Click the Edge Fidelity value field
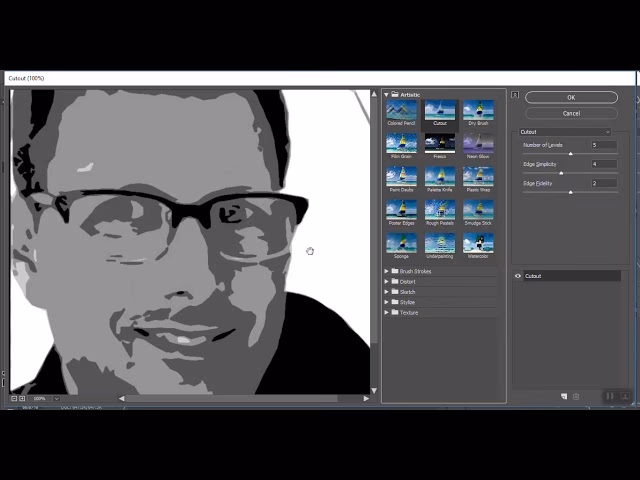Viewport: 640px width, 480px height. point(604,183)
